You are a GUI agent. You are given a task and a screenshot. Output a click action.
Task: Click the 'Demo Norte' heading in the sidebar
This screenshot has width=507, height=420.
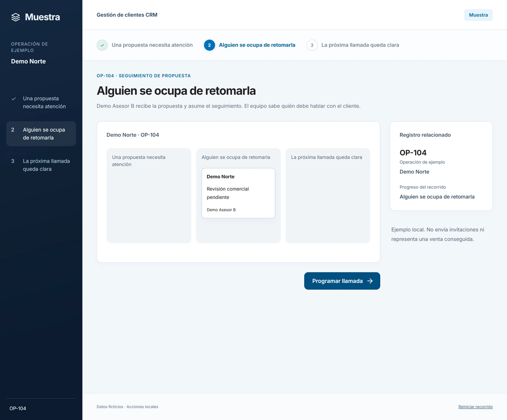tap(29, 61)
